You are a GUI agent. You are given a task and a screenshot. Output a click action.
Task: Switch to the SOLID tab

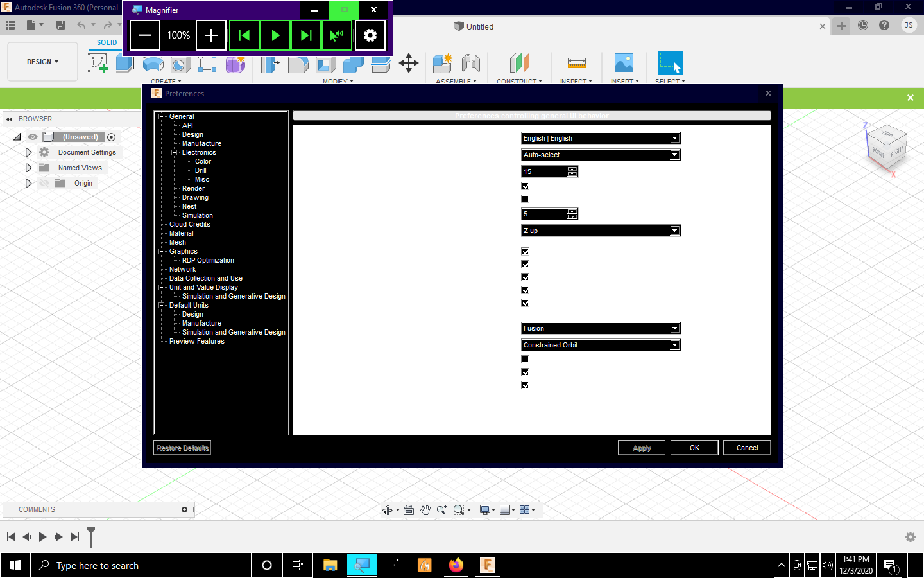107,42
